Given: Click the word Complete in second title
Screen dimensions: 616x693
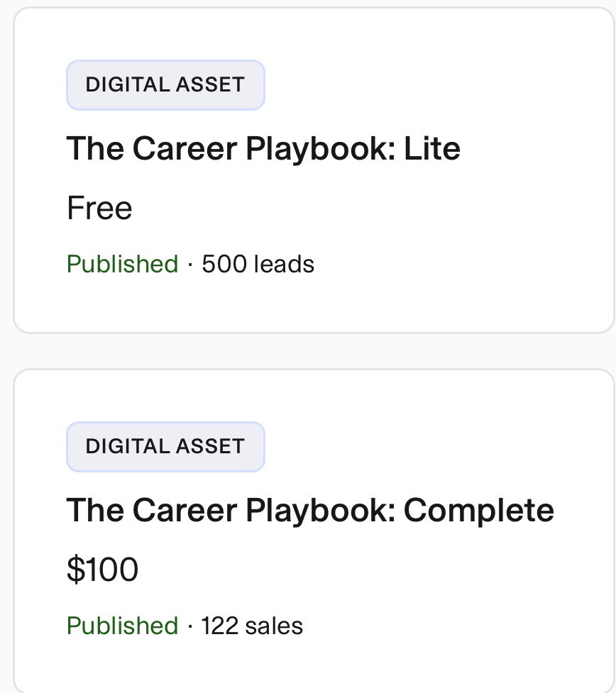Looking at the screenshot, I should click(479, 510).
